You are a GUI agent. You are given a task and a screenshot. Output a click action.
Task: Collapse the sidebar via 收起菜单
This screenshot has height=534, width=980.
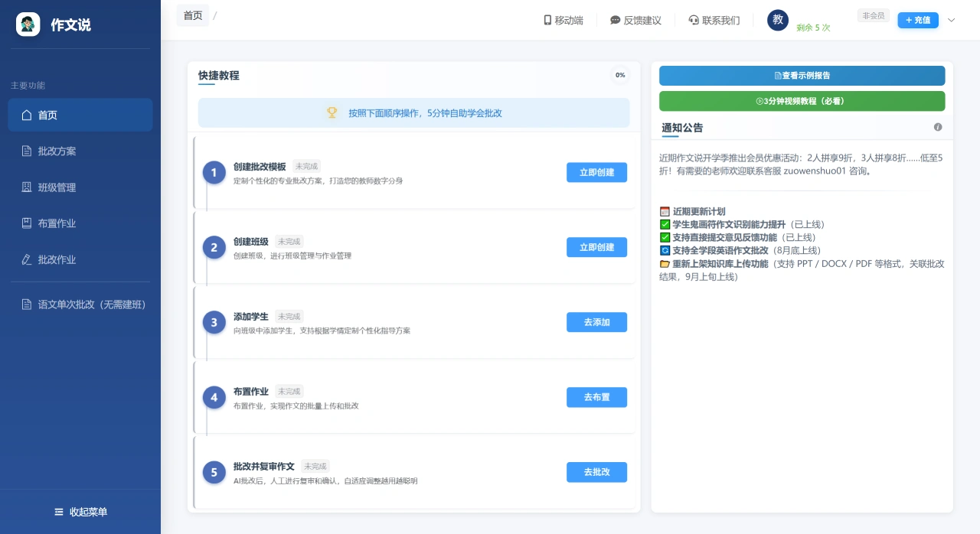tap(80, 511)
